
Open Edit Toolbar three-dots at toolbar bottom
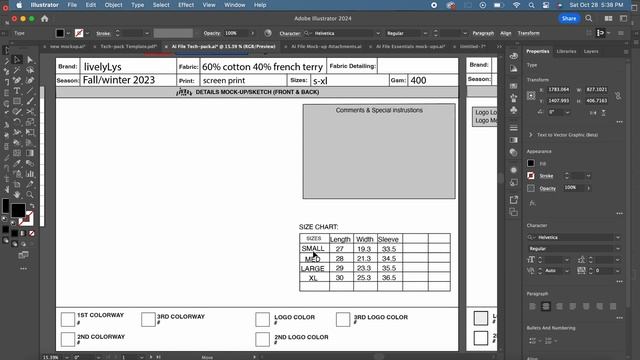point(23,269)
